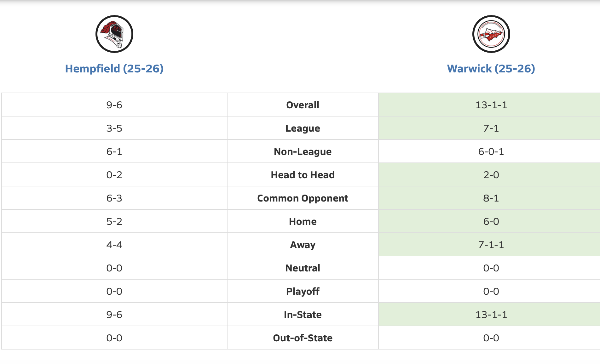Click the Home row label

point(303,221)
